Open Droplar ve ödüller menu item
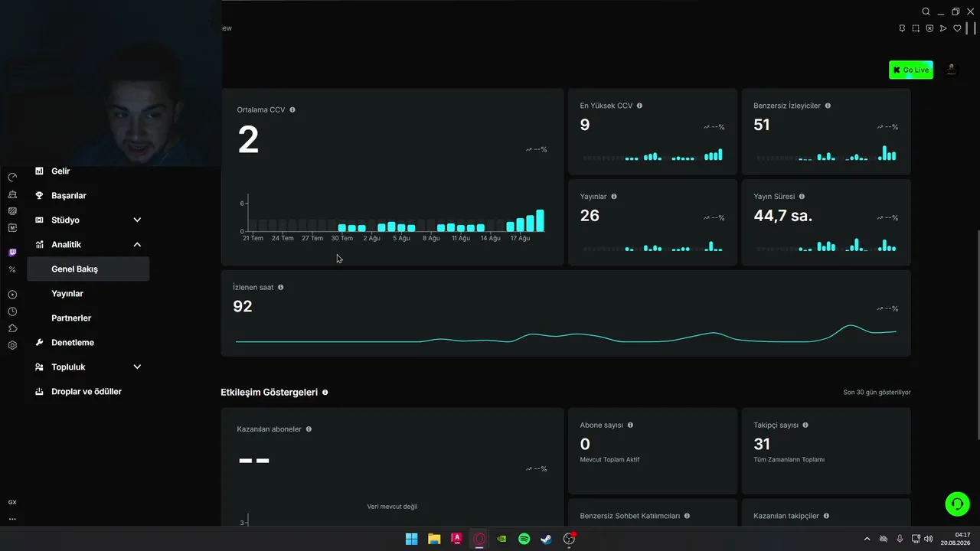980x551 pixels. (x=88, y=392)
